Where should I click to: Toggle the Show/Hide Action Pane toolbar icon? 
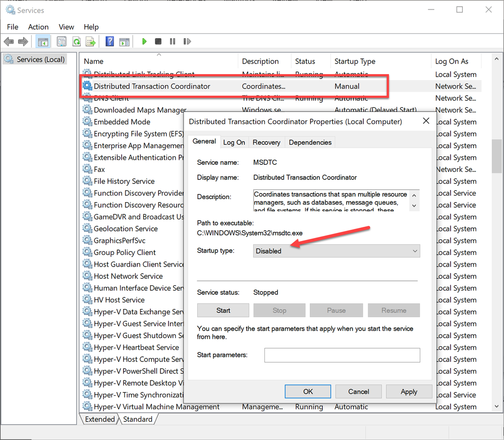point(125,41)
